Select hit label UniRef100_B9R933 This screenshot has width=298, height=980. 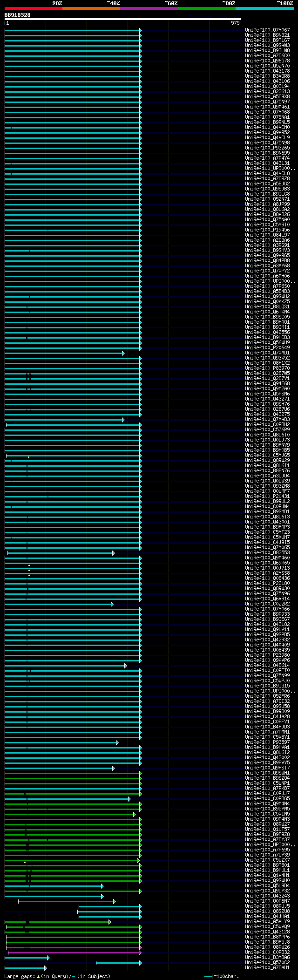coord(267,614)
